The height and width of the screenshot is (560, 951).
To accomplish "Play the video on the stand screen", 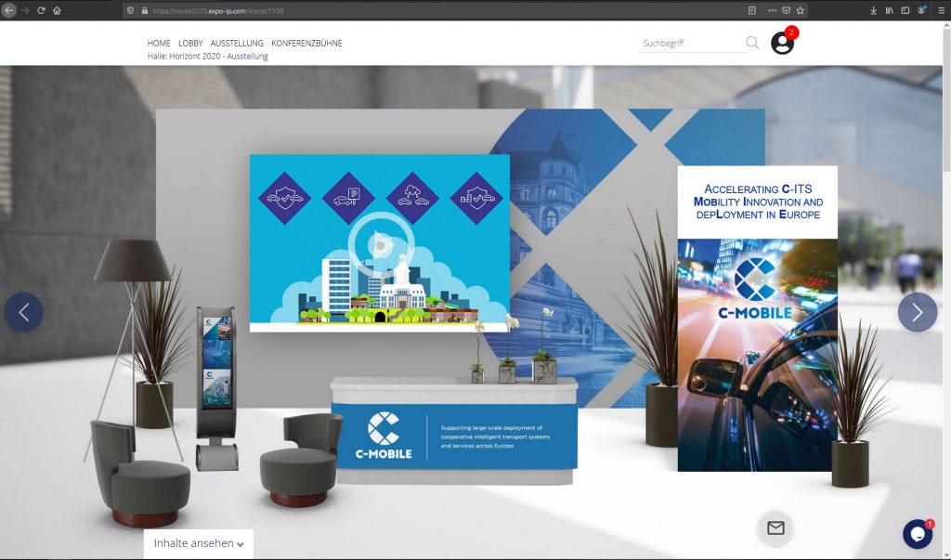I will pyautogui.click(x=381, y=244).
